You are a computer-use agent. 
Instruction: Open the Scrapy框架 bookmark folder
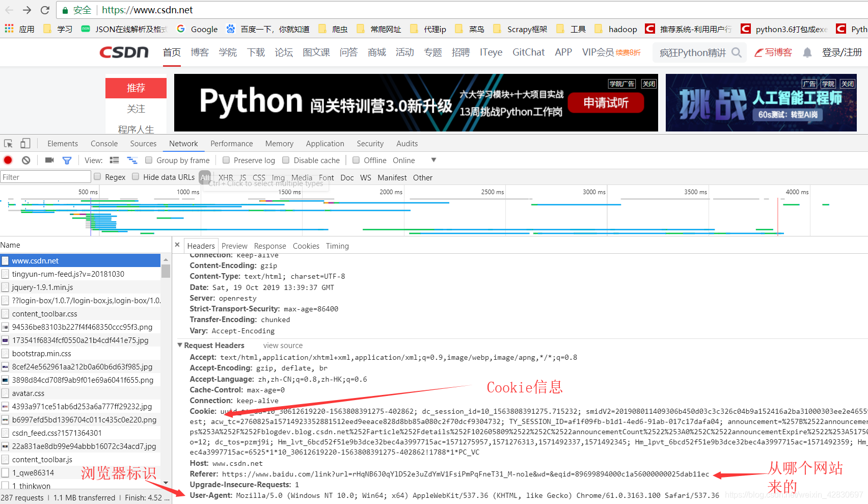point(520,29)
